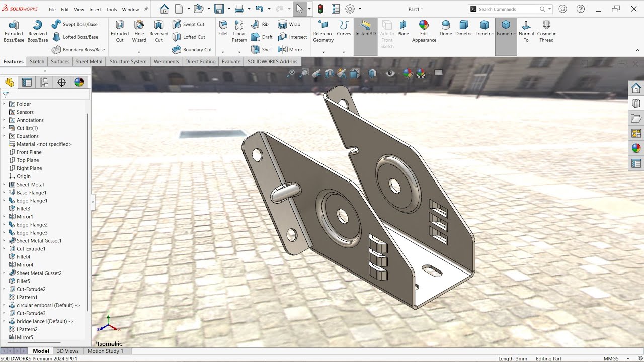Screen dimensions: 644x362
Task: Open the DisplayManager tab icon
Action: (79, 83)
